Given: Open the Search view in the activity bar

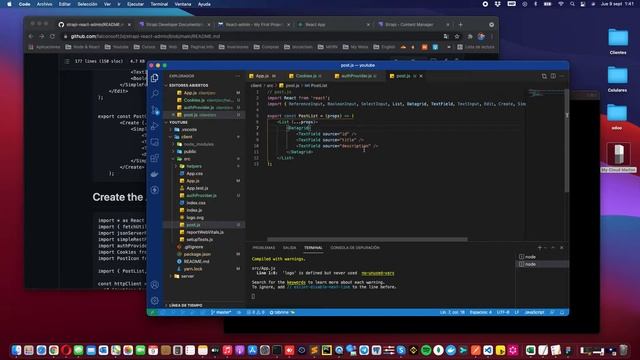Looking at the screenshot, I should tap(155, 94).
